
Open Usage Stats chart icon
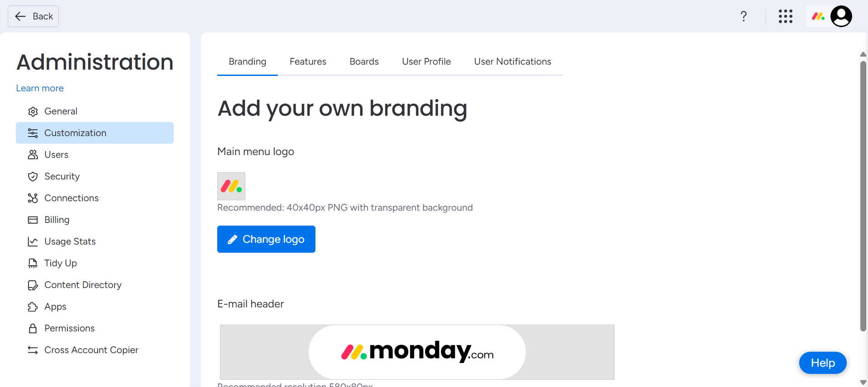(33, 241)
